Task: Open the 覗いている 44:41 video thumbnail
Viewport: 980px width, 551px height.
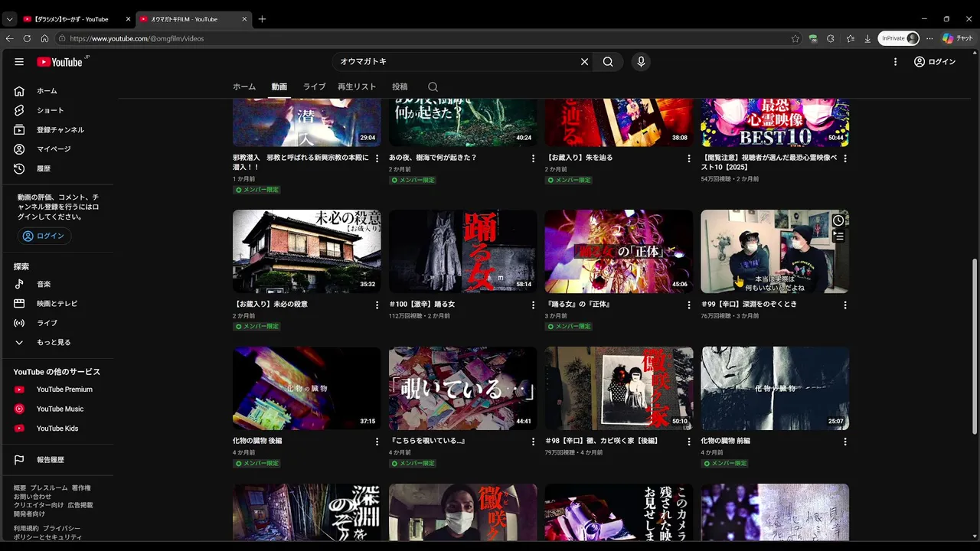Action: tap(462, 388)
